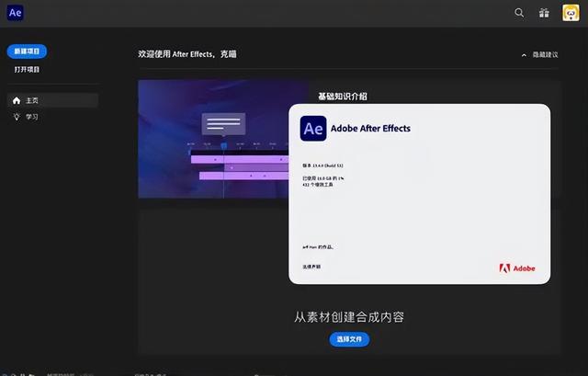Open the 法律声明 legal notices link
This screenshot has width=588, height=376.
click(311, 267)
